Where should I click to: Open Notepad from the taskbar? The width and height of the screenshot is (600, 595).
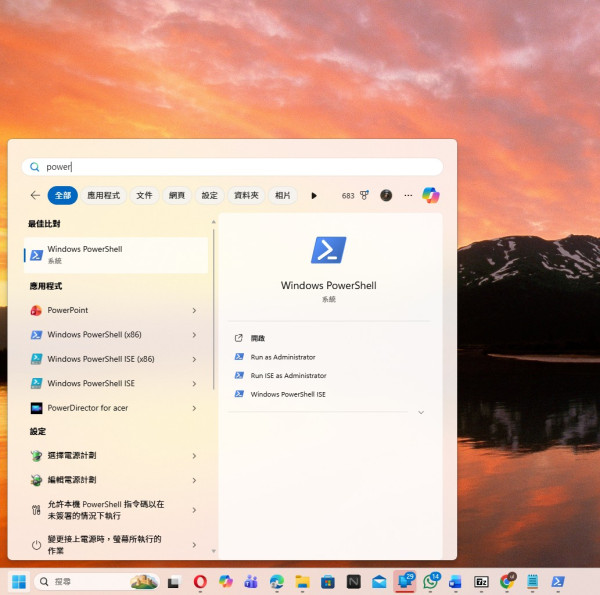click(x=532, y=582)
